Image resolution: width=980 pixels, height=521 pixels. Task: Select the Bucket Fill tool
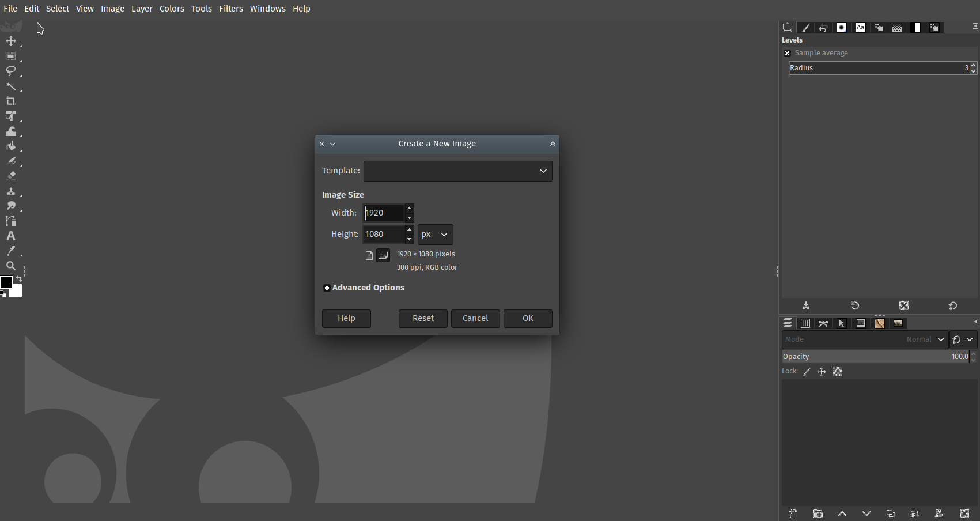[11, 146]
